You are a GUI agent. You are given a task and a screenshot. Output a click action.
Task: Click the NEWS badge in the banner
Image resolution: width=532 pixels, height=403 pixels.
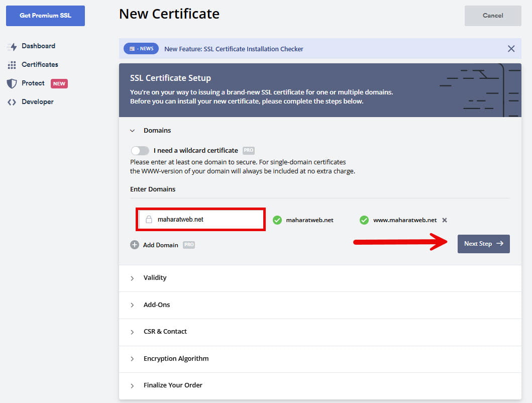(141, 49)
